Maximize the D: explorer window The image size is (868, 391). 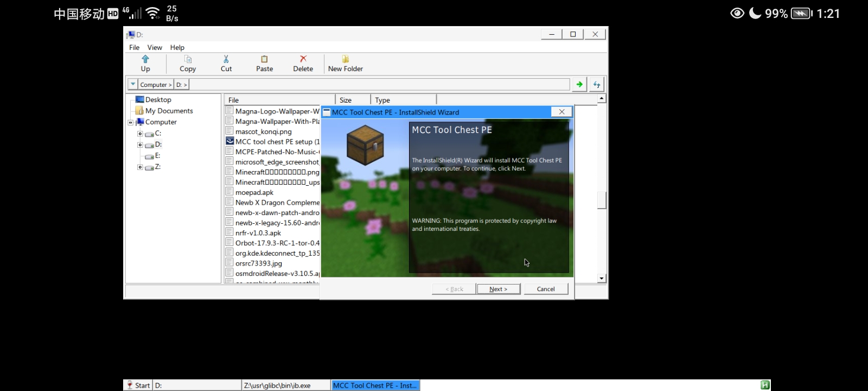pos(573,34)
